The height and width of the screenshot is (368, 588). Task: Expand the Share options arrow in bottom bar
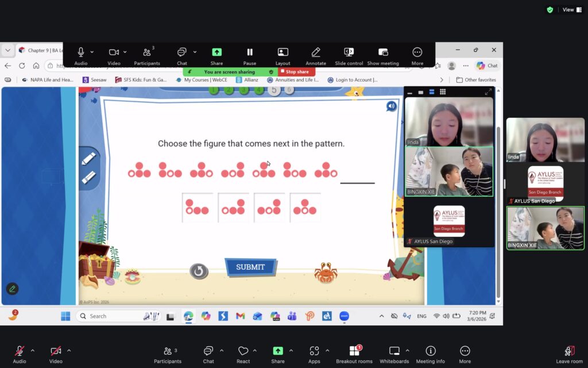click(291, 350)
